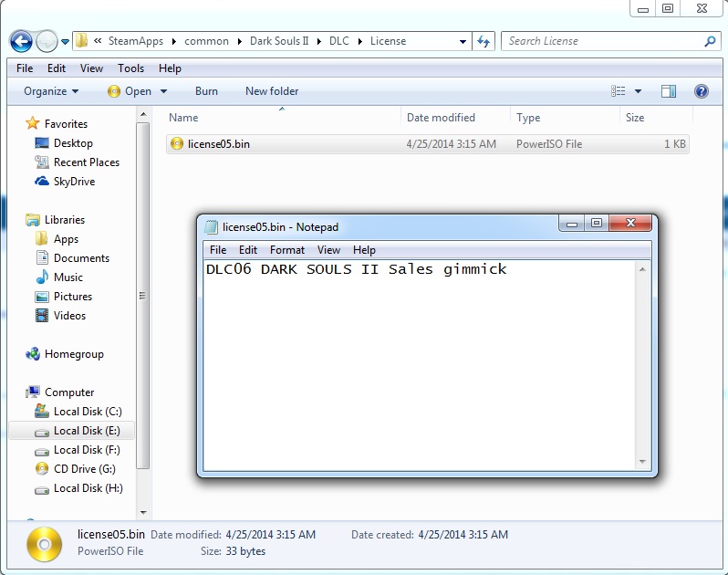Click the Forward navigation arrow button
This screenshot has width=728, height=575.
pos(47,42)
